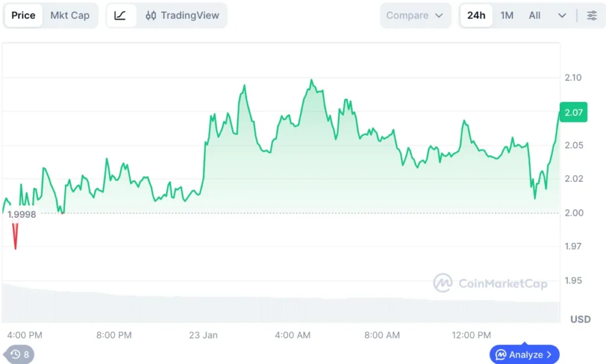The image size is (606, 364).
Task: Switch to the All timeframe tab
Action: click(x=534, y=15)
